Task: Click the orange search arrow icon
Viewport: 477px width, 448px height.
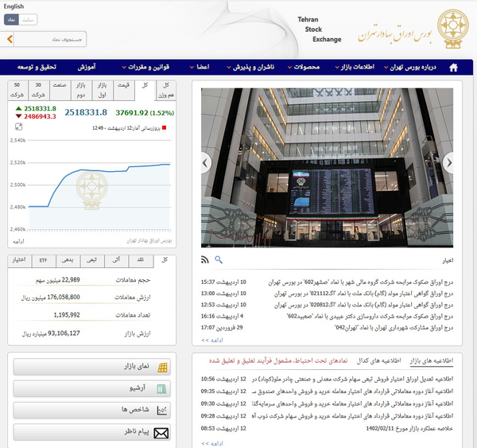Action: pos(10,39)
